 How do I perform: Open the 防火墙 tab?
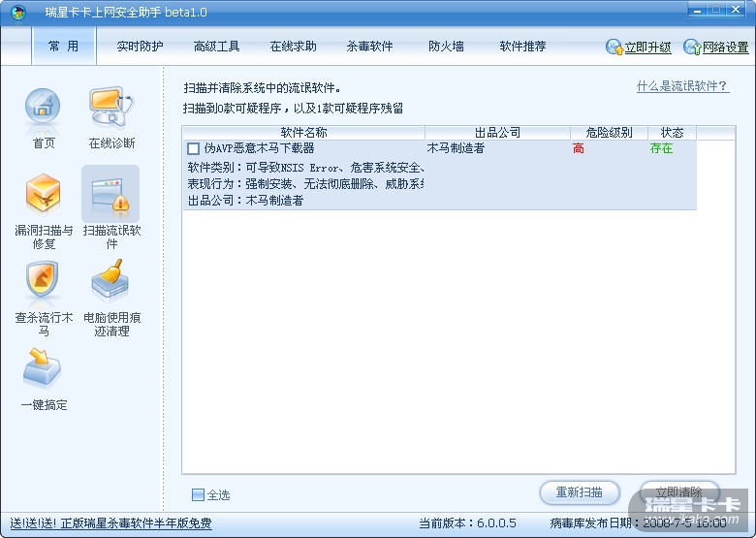point(447,47)
